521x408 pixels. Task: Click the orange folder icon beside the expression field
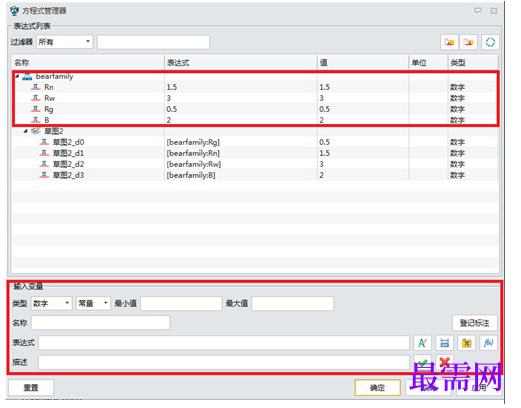(x=466, y=343)
